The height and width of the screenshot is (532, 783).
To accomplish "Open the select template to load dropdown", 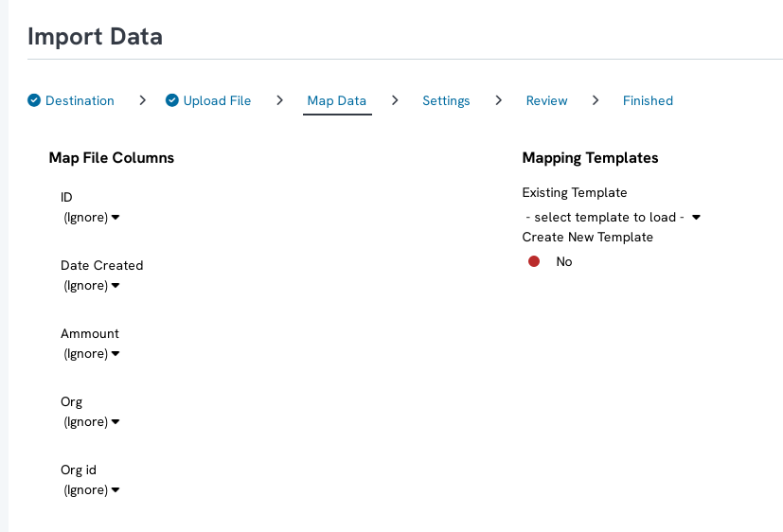I will click(x=613, y=217).
